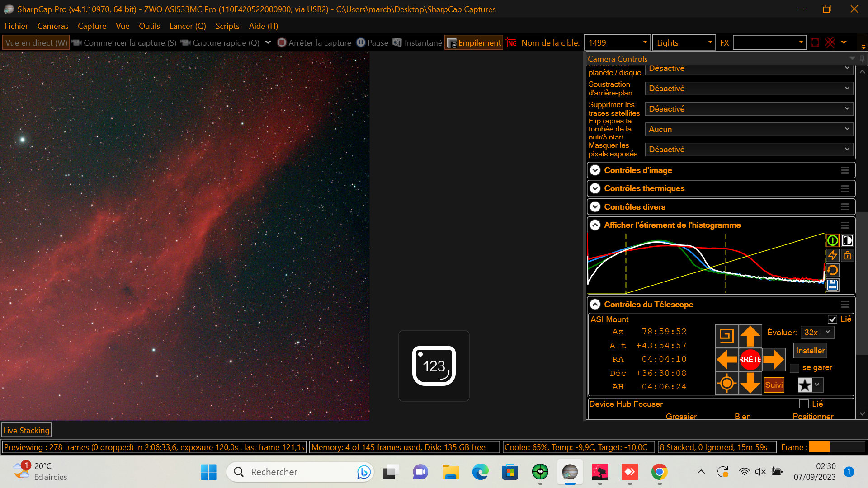This screenshot has height=488, width=868.
Task: Check the se garer checkbox
Action: 794,368
